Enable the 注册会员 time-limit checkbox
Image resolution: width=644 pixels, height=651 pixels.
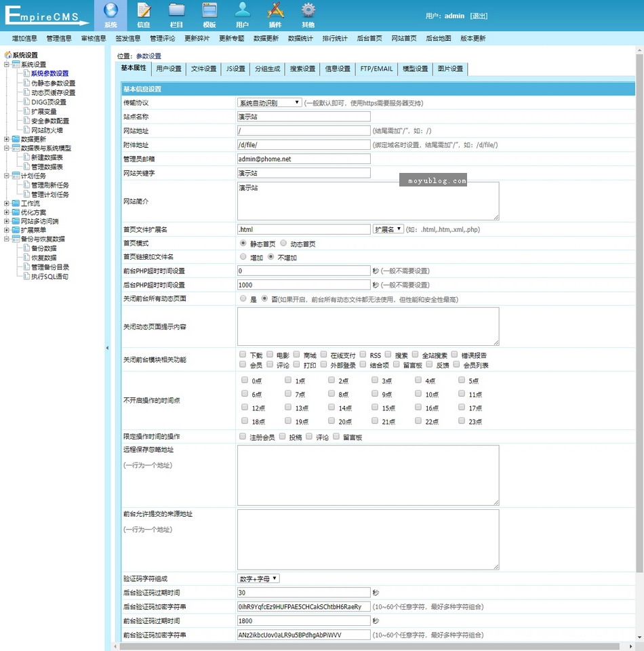(x=243, y=437)
